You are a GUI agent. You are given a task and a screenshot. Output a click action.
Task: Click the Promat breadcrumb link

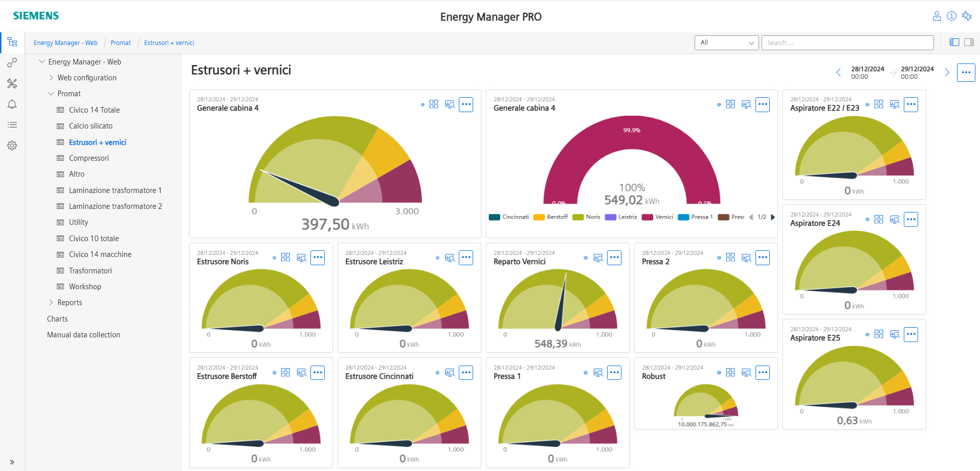point(121,42)
